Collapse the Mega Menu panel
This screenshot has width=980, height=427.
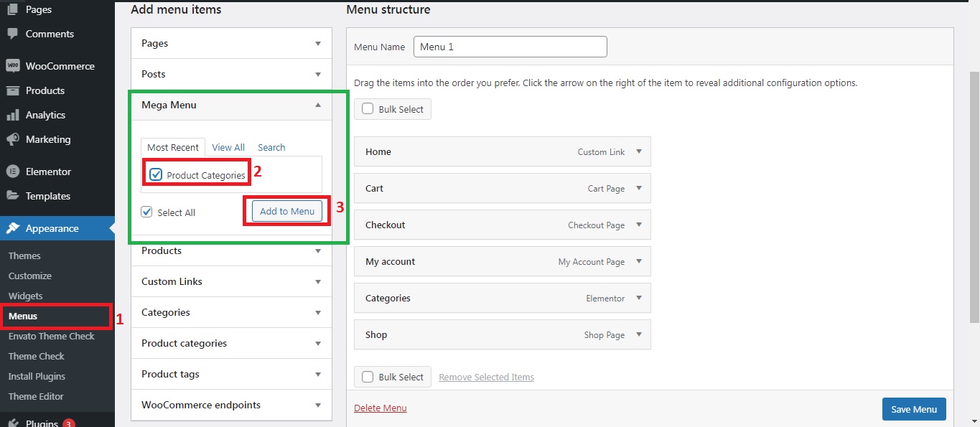tap(317, 105)
